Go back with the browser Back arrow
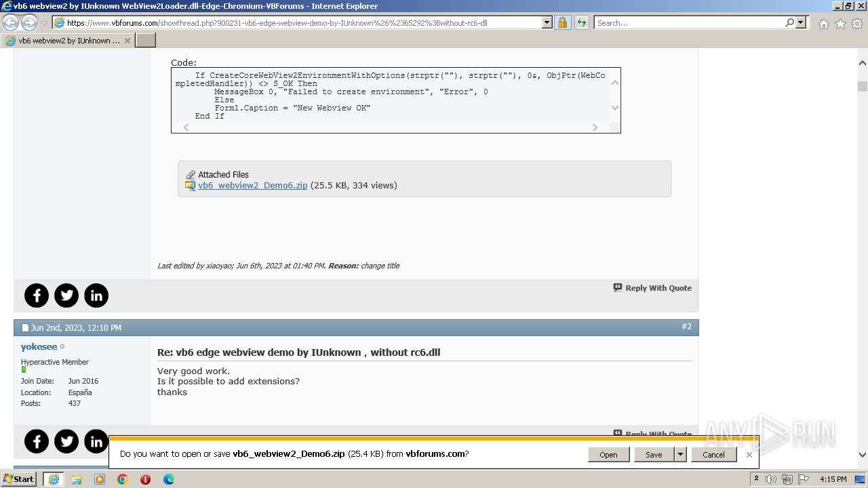Viewport: 868px width, 488px height. (10, 22)
